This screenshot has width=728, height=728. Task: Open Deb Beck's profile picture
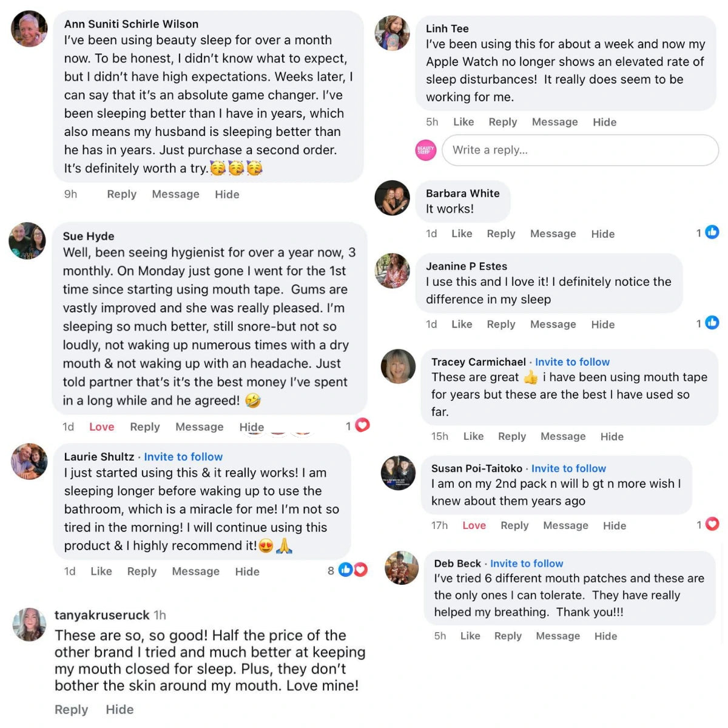(x=402, y=568)
